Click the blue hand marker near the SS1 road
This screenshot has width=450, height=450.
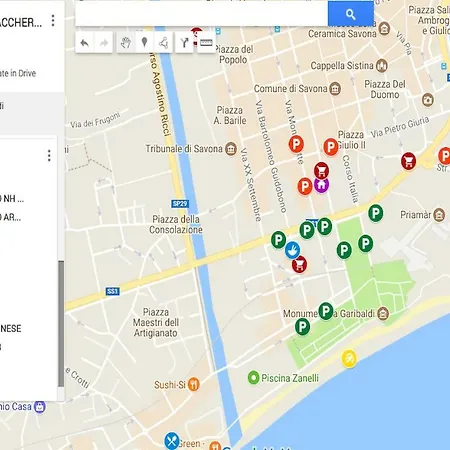click(x=292, y=250)
